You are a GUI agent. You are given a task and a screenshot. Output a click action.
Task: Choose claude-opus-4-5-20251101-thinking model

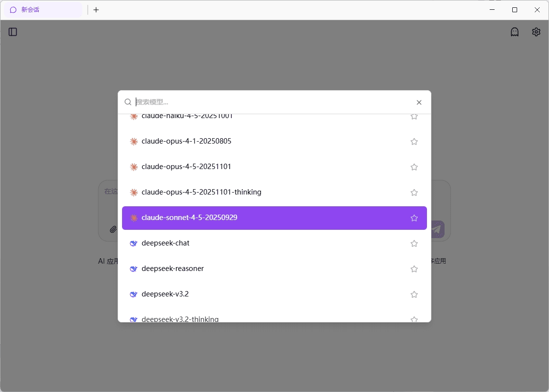tap(274, 193)
